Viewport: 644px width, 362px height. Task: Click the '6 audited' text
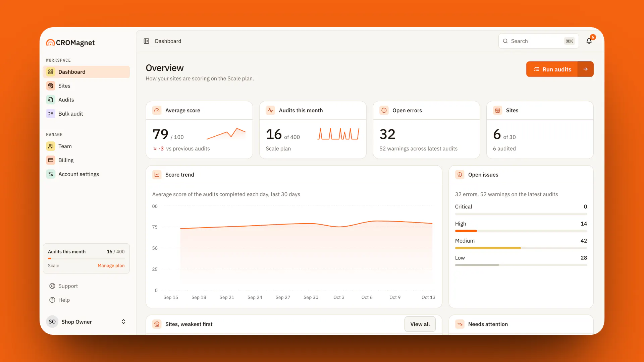point(504,148)
